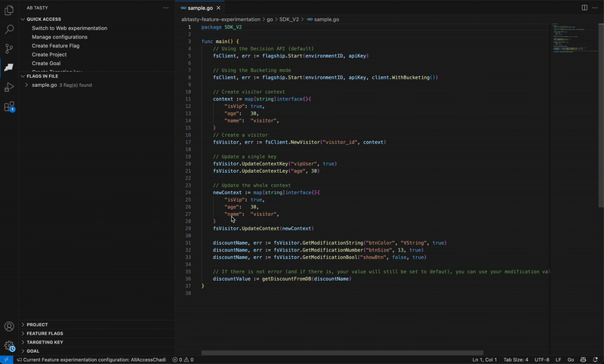
Task: Open the Search view icon
Action: pos(9,29)
